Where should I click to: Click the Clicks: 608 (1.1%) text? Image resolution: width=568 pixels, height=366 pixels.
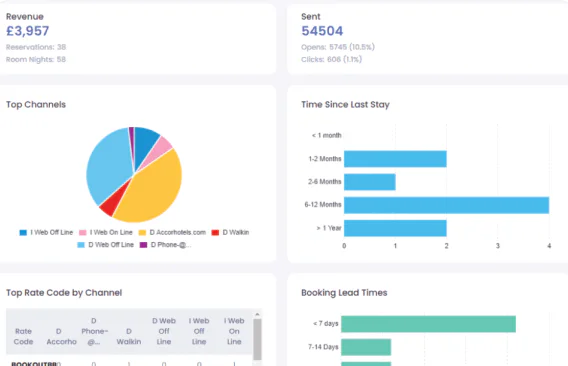(x=331, y=59)
